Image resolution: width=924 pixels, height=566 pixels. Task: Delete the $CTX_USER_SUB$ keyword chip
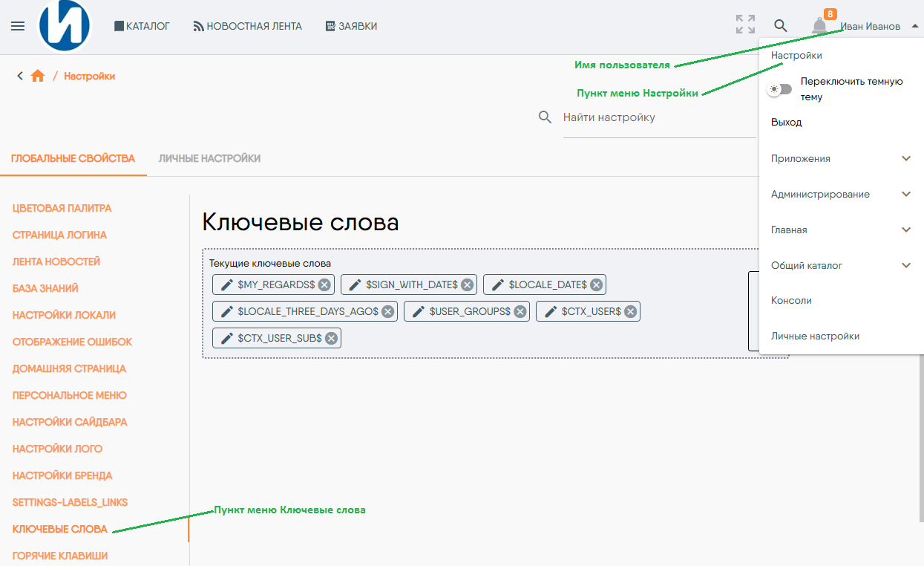click(332, 338)
